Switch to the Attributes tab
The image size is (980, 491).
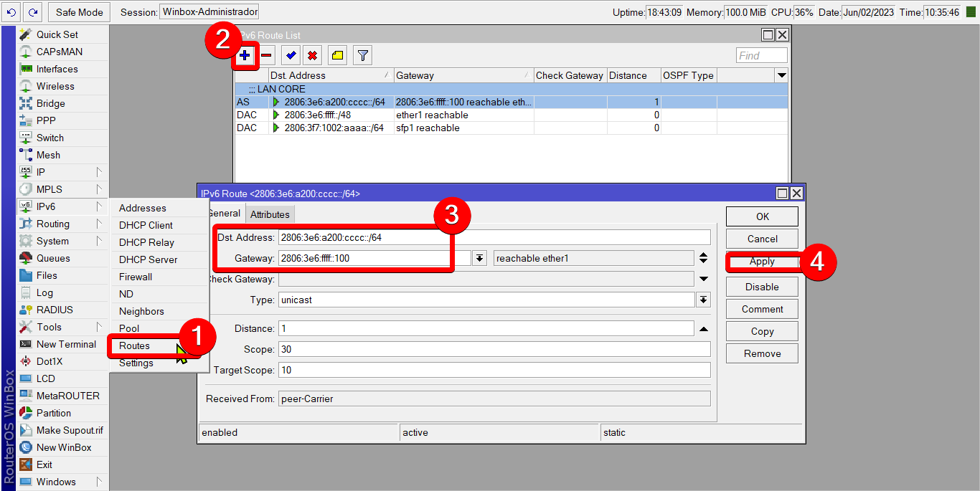pos(270,214)
